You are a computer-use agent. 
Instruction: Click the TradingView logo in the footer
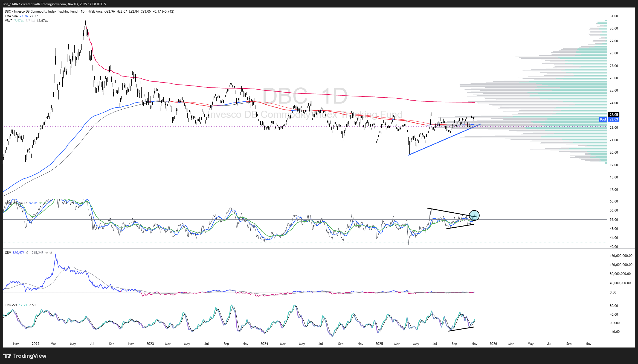pos(25,356)
